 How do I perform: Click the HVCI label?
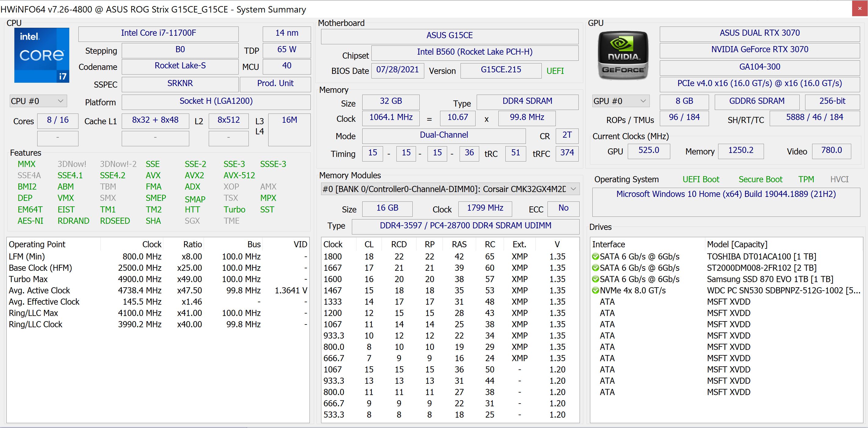[839, 180]
